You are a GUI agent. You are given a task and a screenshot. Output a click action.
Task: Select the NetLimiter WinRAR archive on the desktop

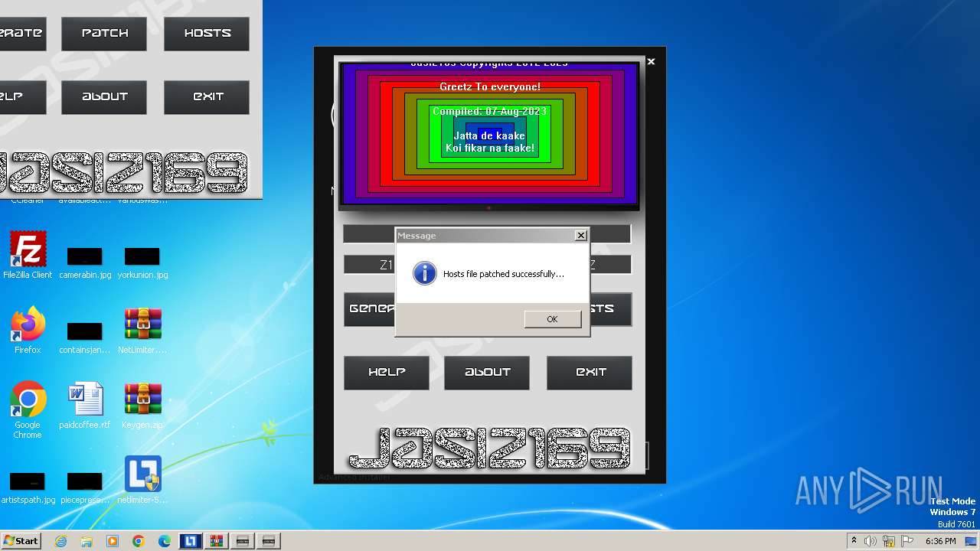click(142, 331)
